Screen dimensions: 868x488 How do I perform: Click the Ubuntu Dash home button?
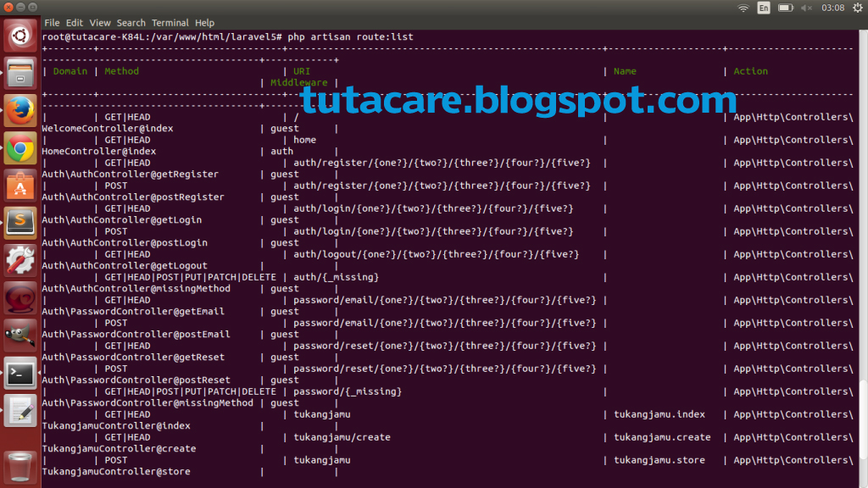click(20, 37)
